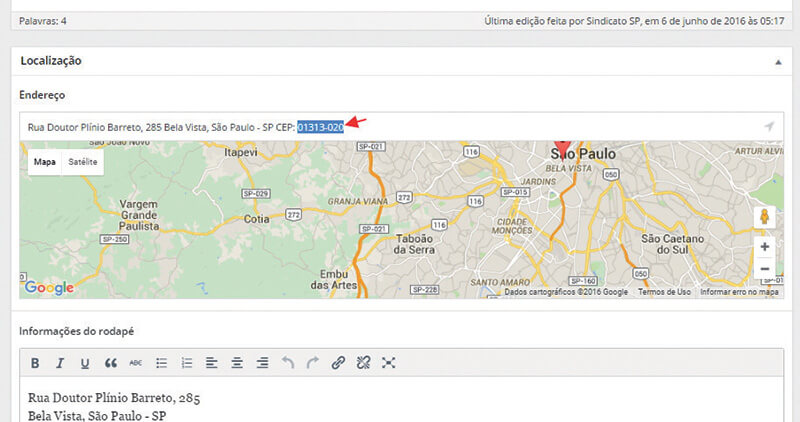
Task: Insert a blockquote with quote icon
Action: click(x=111, y=363)
